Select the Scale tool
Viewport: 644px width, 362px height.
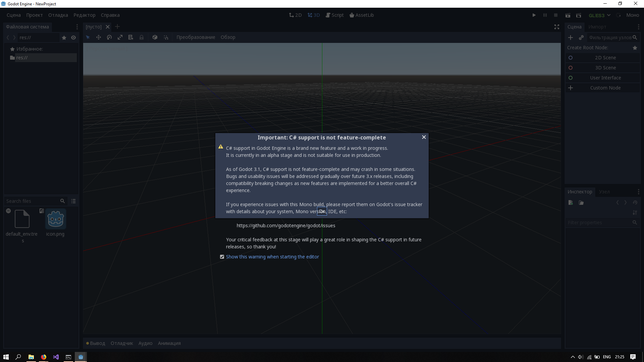click(120, 37)
